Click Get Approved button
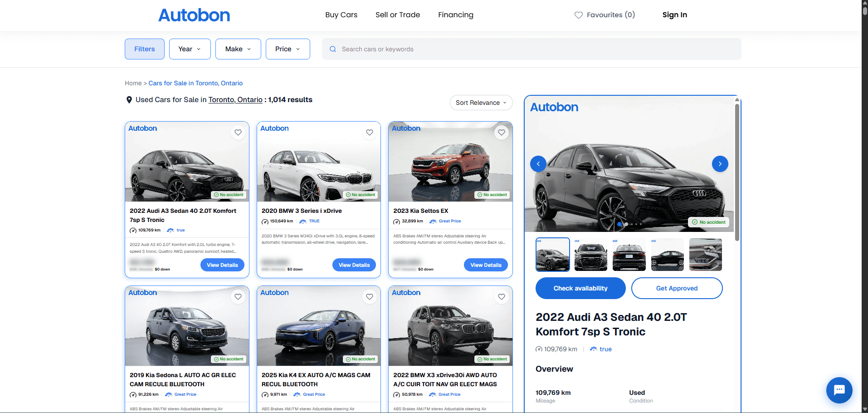Viewport: 868px width, 413px height. pyautogui.click(x=677, y=288)
